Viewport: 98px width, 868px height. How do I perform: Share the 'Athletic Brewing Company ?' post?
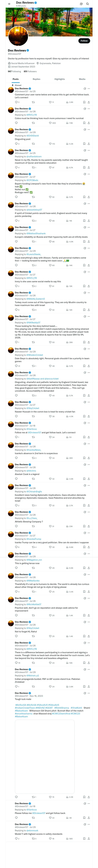[89, 526]
